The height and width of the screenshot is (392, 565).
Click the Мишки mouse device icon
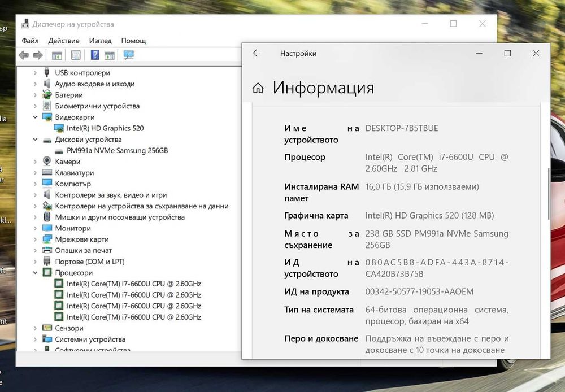point(47,216)
